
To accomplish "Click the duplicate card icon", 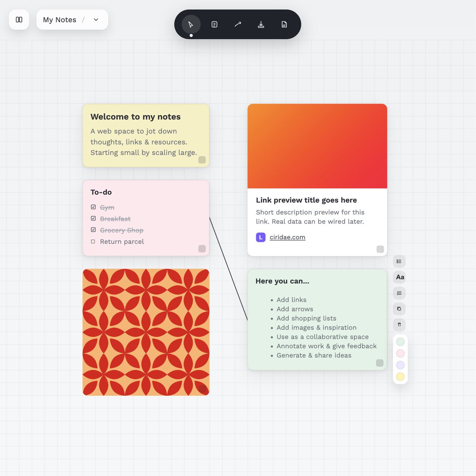I will point(399,309).
